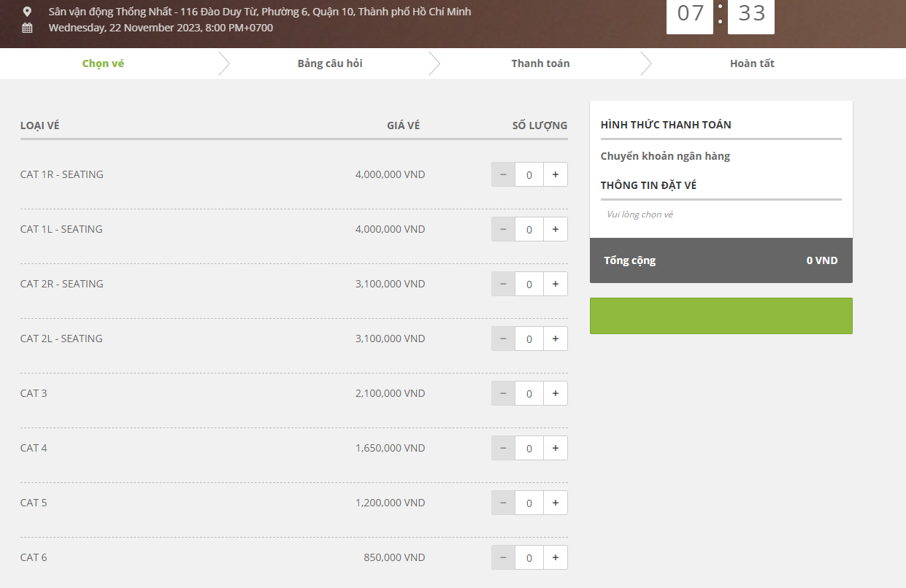The height and width of the screenshot is (588, 906).
Task: Increase CAT 1R - SEATING ticket quantity
Action: 555,175
